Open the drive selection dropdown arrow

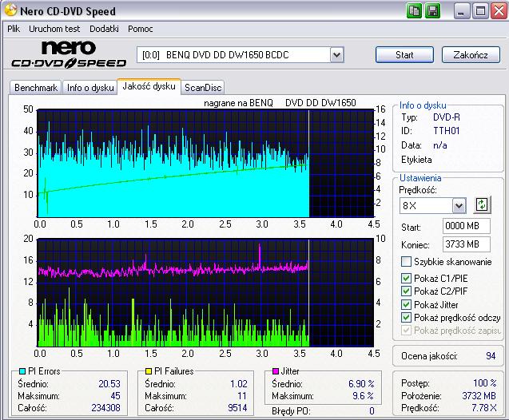pos(337,55)
